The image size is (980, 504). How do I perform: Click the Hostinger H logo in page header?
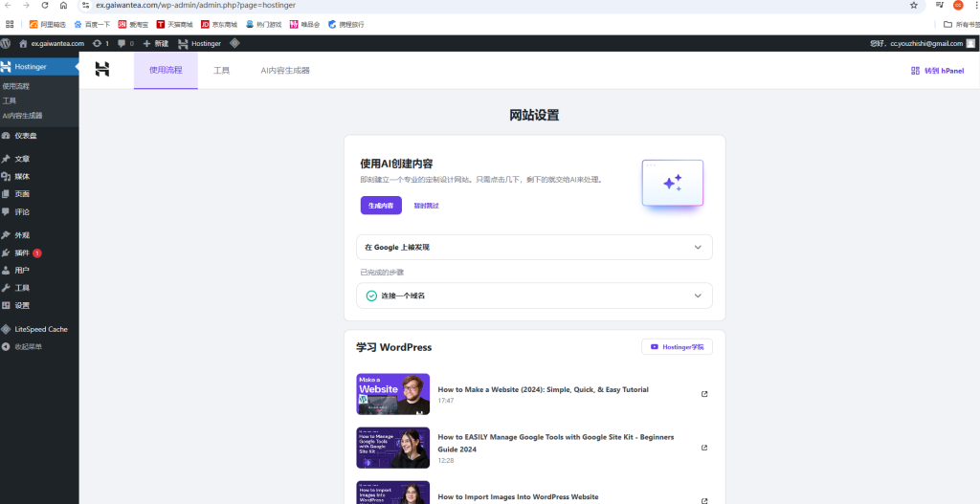102,69
